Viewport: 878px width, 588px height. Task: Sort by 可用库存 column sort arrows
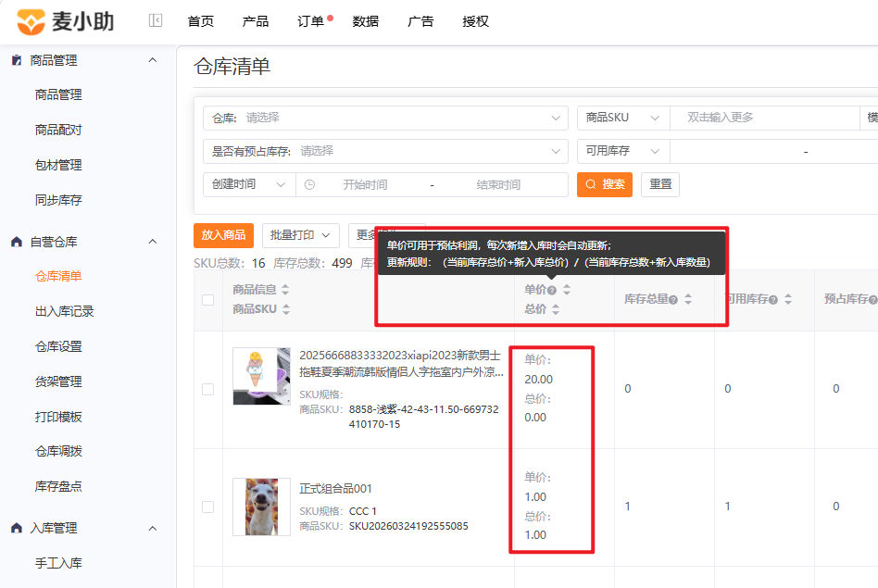coord(788,299)
